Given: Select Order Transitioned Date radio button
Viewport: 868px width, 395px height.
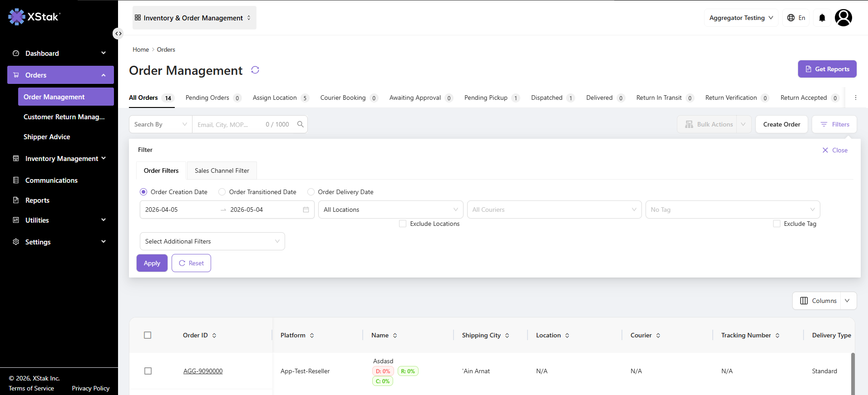Looking at the screenshot, I should pyautogui.click(x=222, y=192).
